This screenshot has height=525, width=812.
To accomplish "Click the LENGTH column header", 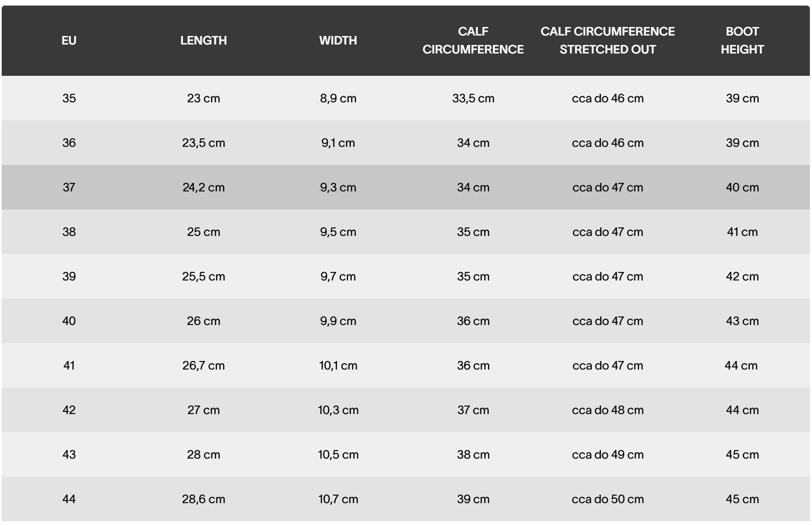I will tap(203, 41).
